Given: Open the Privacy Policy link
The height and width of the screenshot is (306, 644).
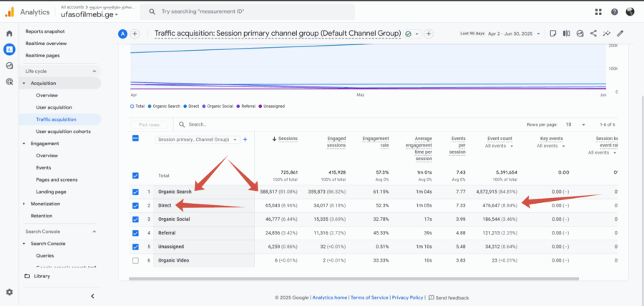Looking at the screenshot, I should pyautogui.click(x=407, y=298).
